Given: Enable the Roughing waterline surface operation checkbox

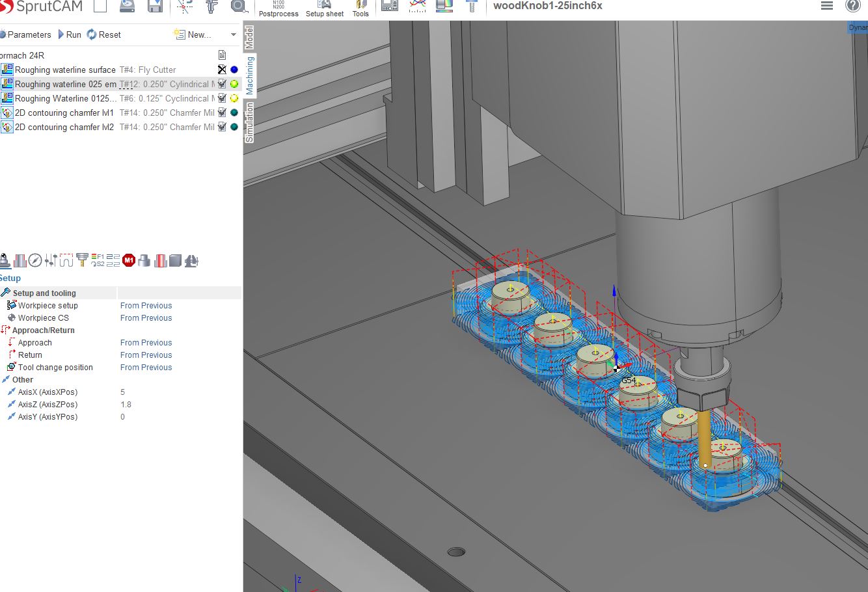Looking at the screenshot, I should coord(222,70).
